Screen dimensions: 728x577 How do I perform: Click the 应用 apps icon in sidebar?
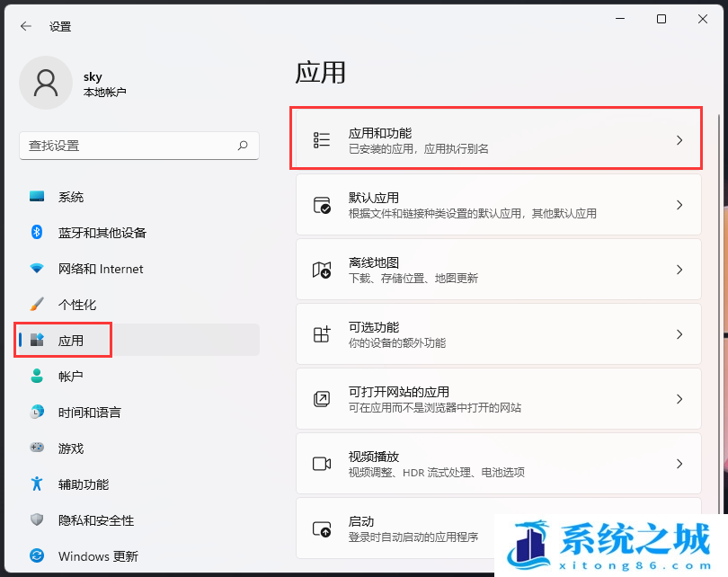click(37, 340)
